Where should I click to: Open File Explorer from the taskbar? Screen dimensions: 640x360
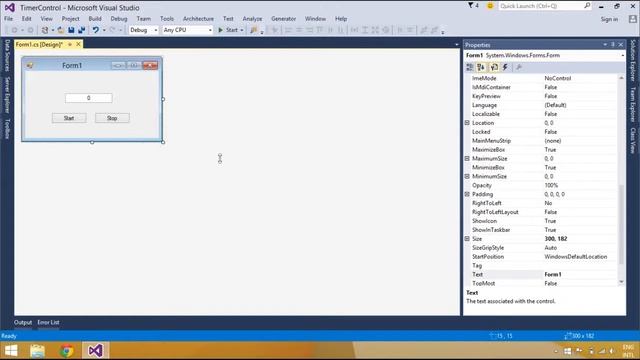[38, 351]
